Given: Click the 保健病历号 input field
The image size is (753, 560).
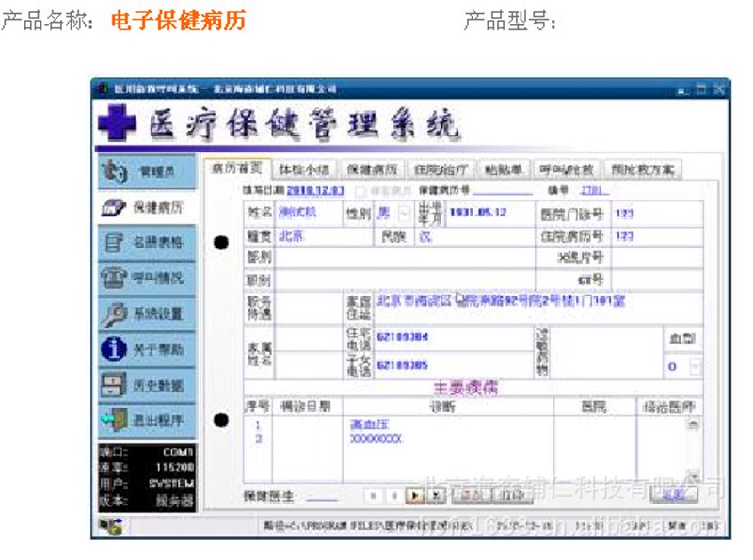Looking at the screenshot, I should pyautogui.click(x=503, y=191).
